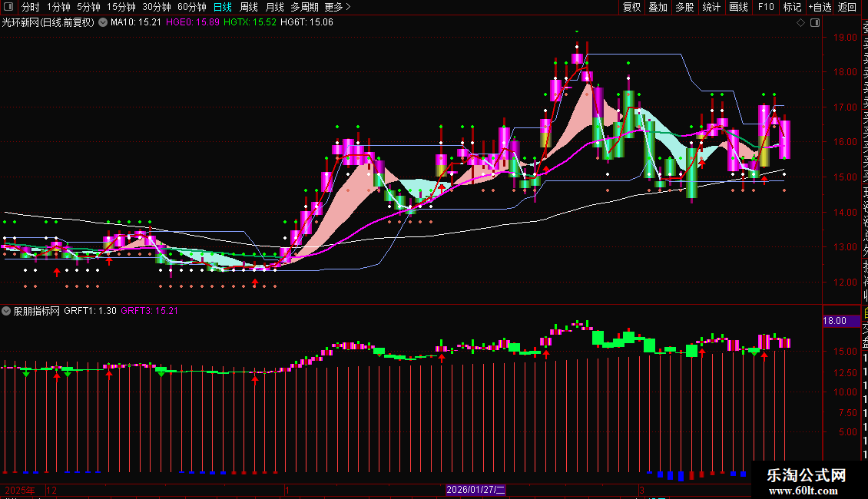Select the 15分钟 period tab
Viewport: 868px width, 499px height.
[121, 7]
